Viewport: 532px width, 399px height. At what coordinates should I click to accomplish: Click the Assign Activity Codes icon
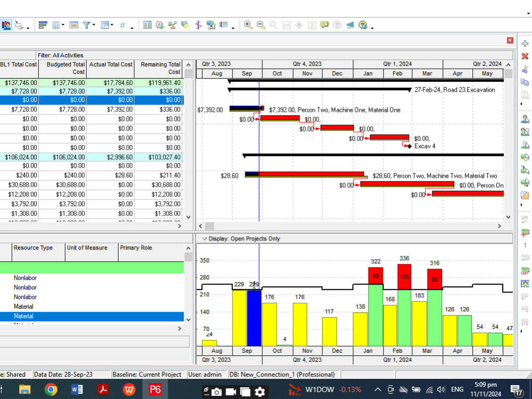(525, 157)
